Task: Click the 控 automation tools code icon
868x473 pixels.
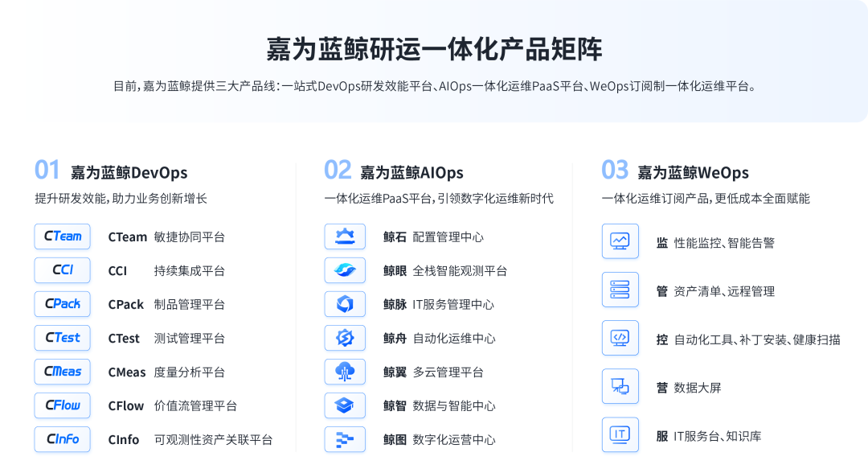Action: 620,338
